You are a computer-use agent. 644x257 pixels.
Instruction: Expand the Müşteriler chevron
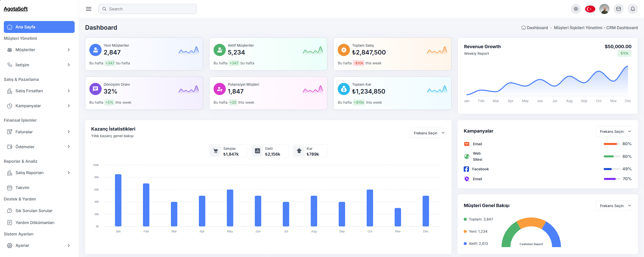tap(69, 50)
